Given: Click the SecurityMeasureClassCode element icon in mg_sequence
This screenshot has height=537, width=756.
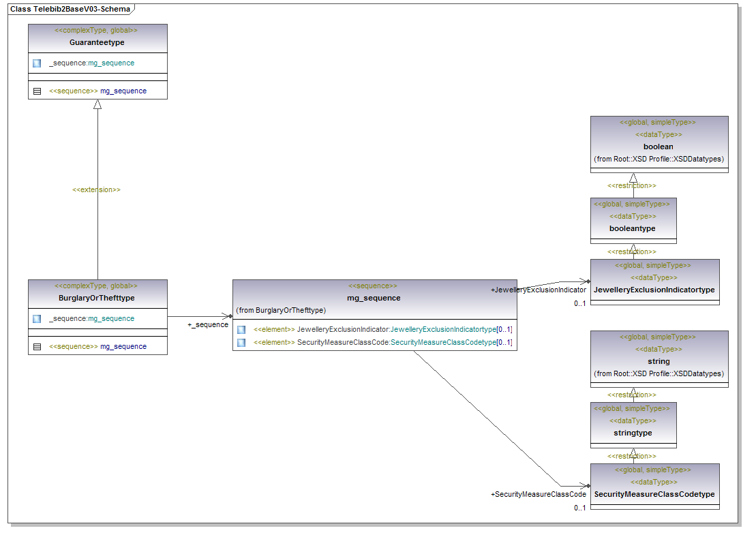Looking at the screenshot, I should (241, 343).
